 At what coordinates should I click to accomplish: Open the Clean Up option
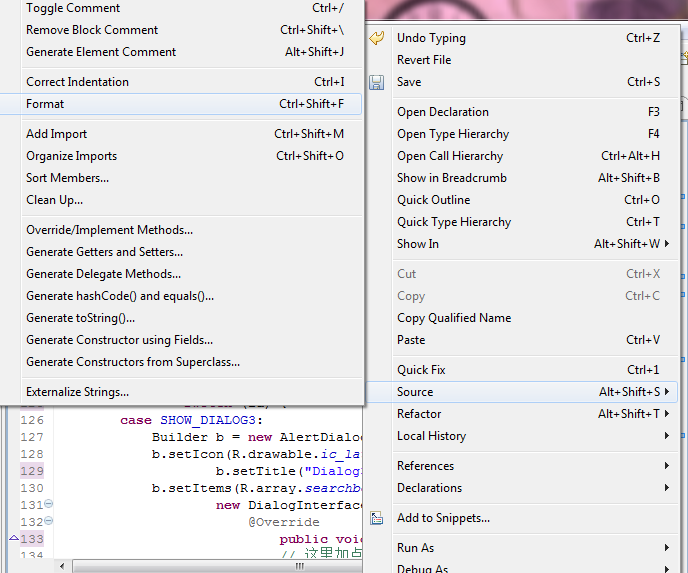(182, 200)
